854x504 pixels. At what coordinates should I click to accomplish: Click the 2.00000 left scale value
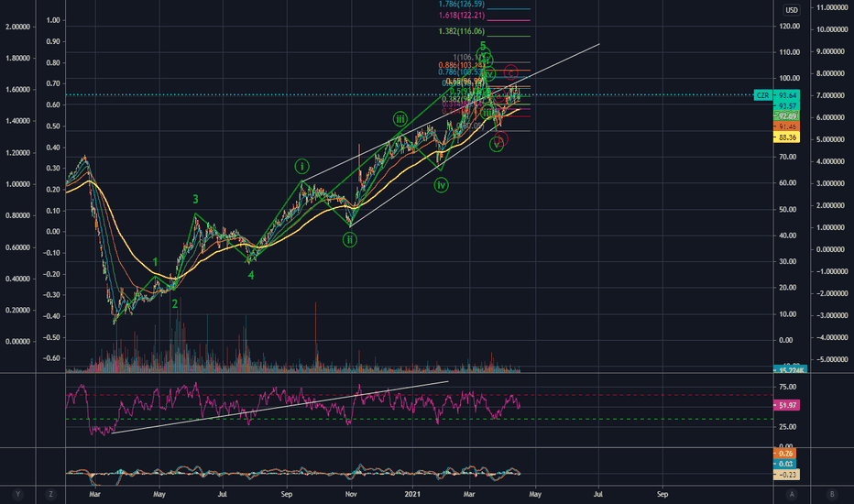(x=17, y=27)
